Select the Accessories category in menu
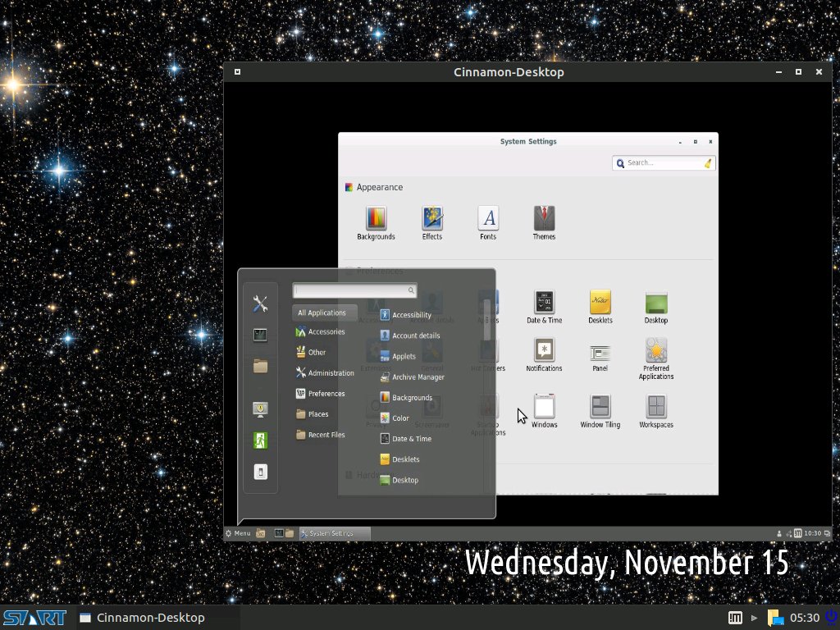840x630 pixels. (x=321, y=331)
